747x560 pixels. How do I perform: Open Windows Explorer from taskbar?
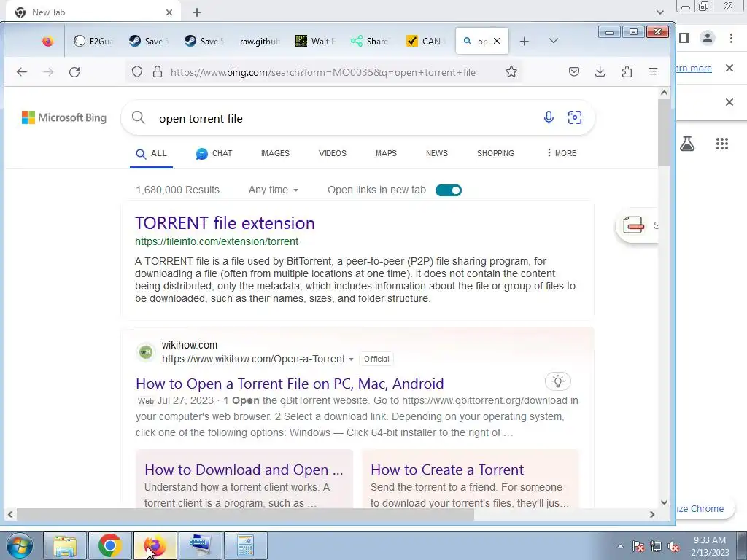pyautogui.click(x=65, y=545)
